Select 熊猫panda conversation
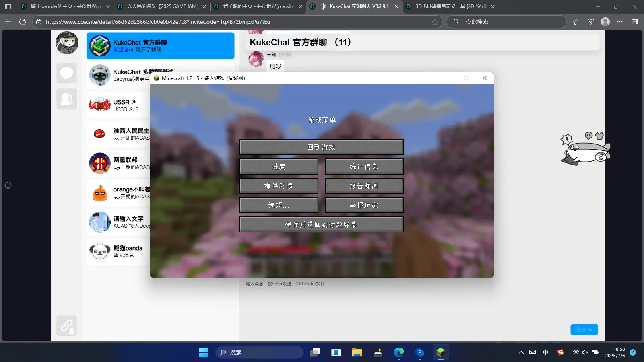The width and height of the screenshot is (644, 362). tap(118, 251)
